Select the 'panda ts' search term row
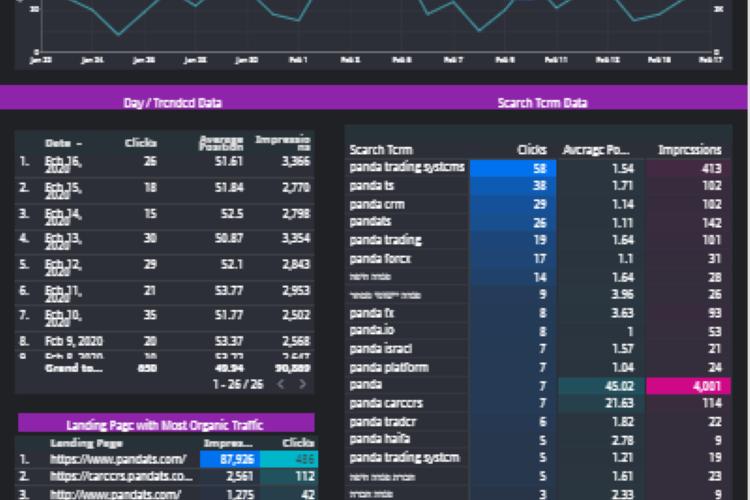Viewport: 750px width, 500px height. (x=538, y=186)
